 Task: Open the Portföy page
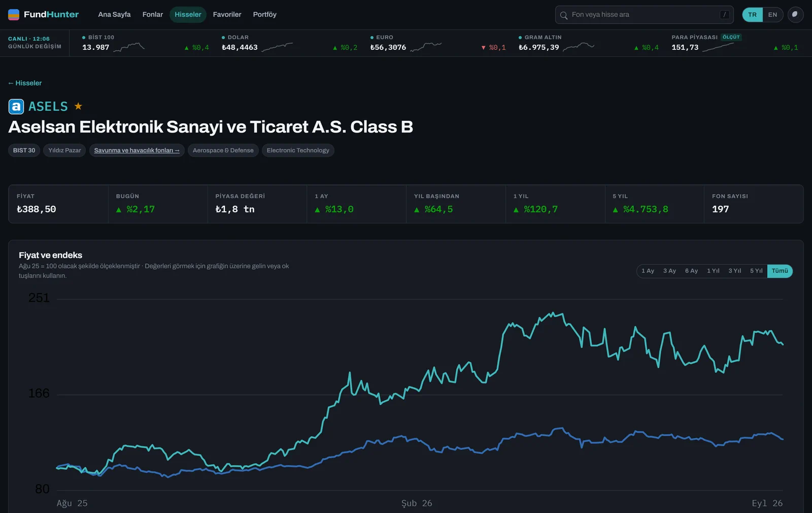pyautogui.click(x=265, y=15)
